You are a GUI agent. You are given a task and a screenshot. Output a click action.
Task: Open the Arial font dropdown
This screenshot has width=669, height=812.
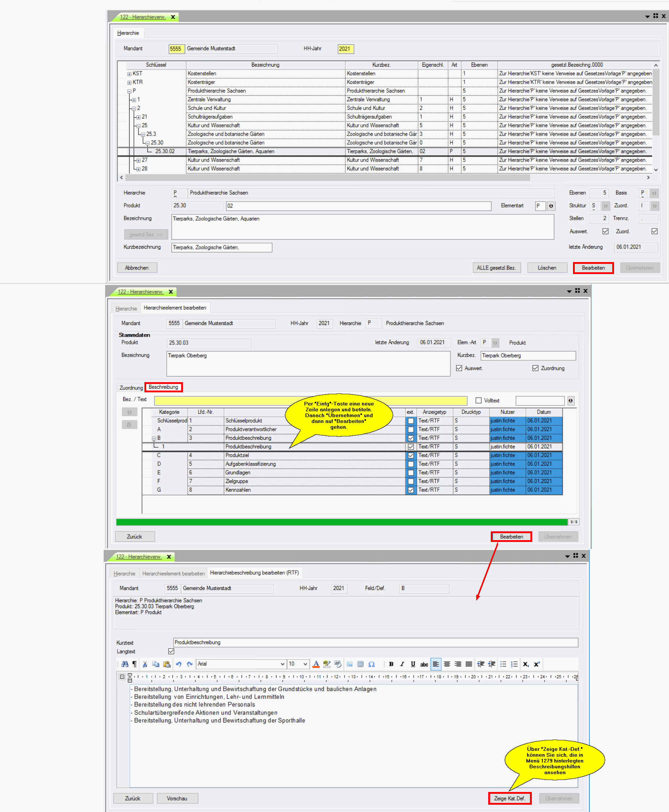pyautogui.click(x=282, y=664)
